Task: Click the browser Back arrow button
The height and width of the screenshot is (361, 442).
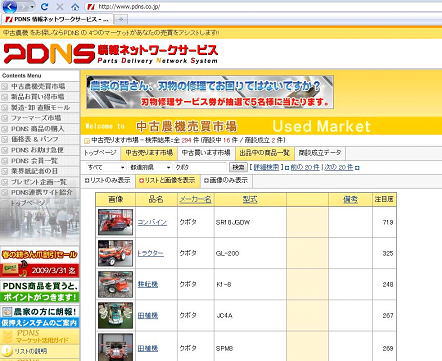Action: 9,6
